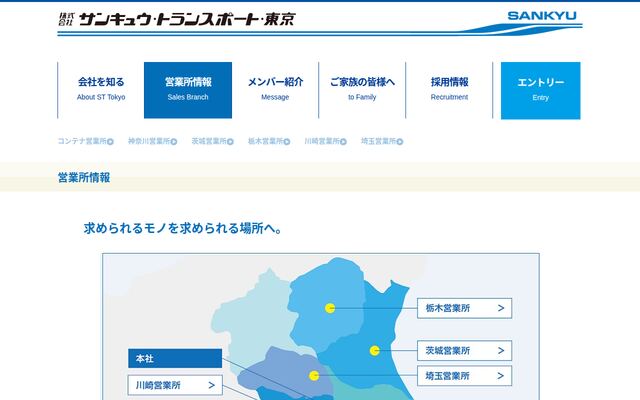Click 川崎営業所 button on the map
Image resolution: width=640 pixels, height=400 pixels.
pos(175,385)
